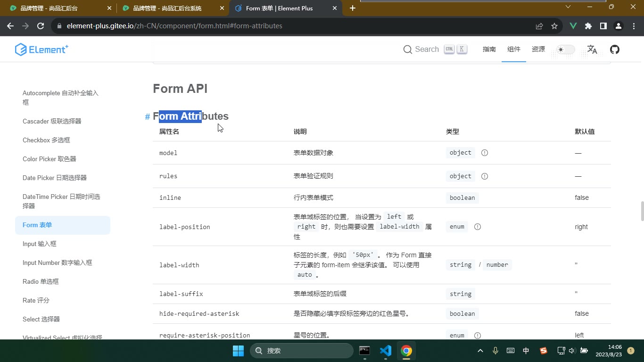Viewport: 644px width, 362px height.
Task: Show info icon beside require-asterisk-position enum
Action: tap(478, 336)
